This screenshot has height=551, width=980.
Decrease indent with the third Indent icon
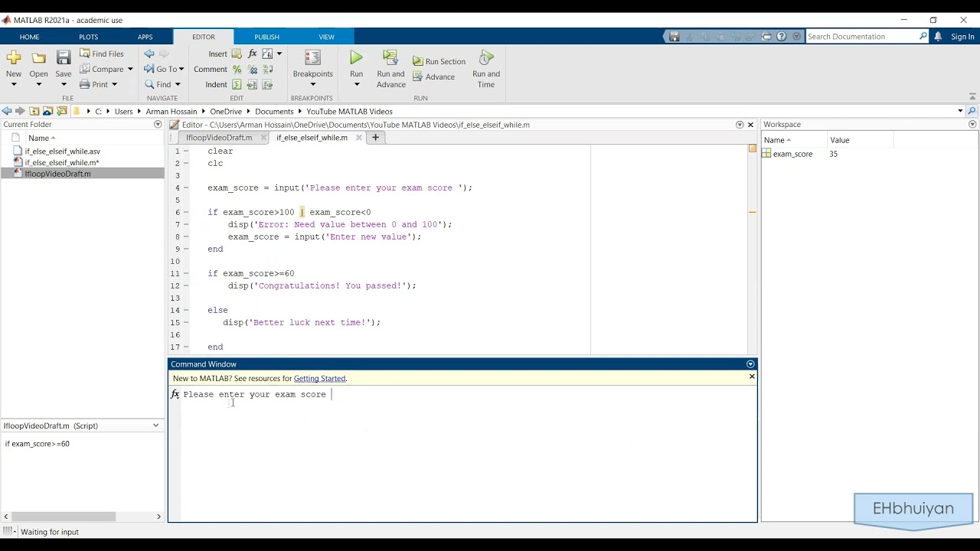click(267, 84)
